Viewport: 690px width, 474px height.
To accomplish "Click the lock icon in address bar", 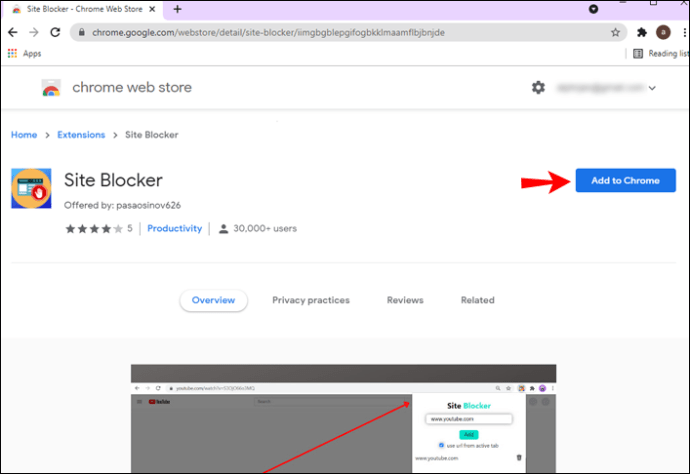I will [81, 32].
